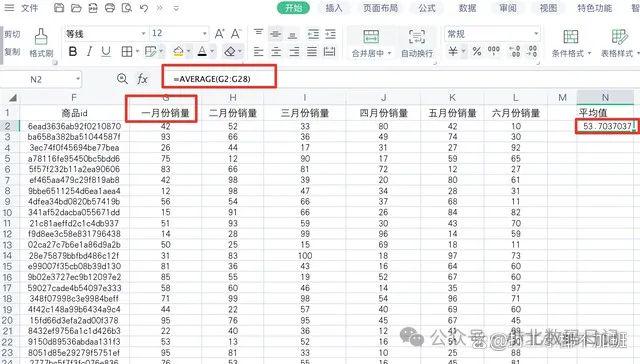This screenshot has width=640, height=364.
Task: Click the Format Painter (格式刷) brush icon
Action: 41,37
